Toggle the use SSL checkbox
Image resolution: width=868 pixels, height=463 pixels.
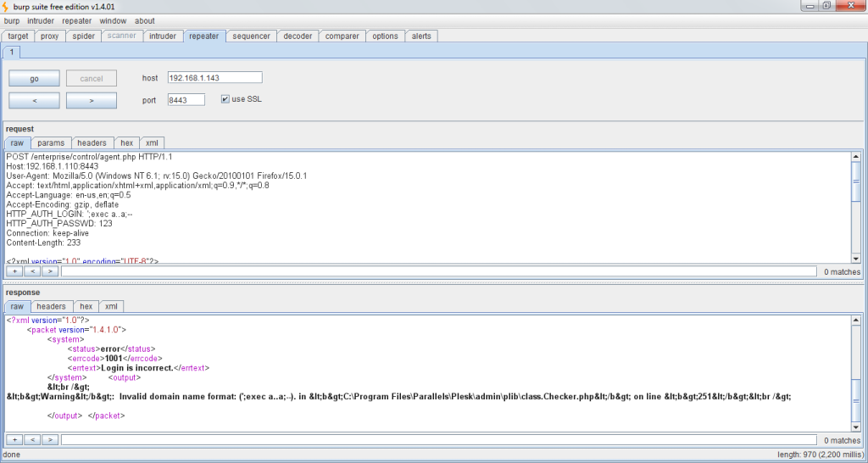tap(225, 99)
